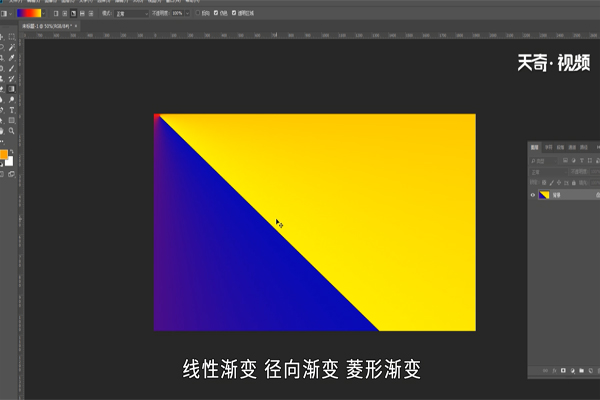600x400 pixels.
Task: Switch to the Layers panel tab
Action: tap(535, 147)
